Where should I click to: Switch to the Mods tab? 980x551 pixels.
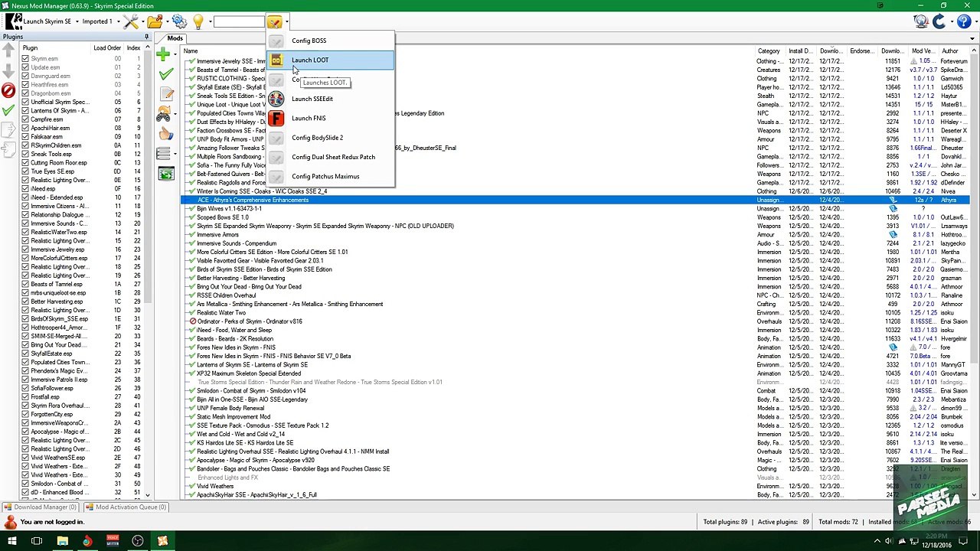pyautogui.click(x=175, y=38)
